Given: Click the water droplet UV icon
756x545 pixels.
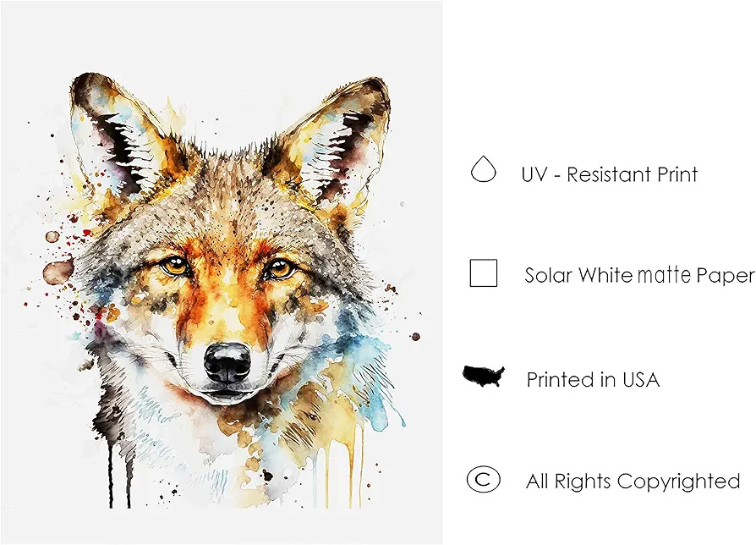Looking at the screenshot, I should click(x=483, y=168).
